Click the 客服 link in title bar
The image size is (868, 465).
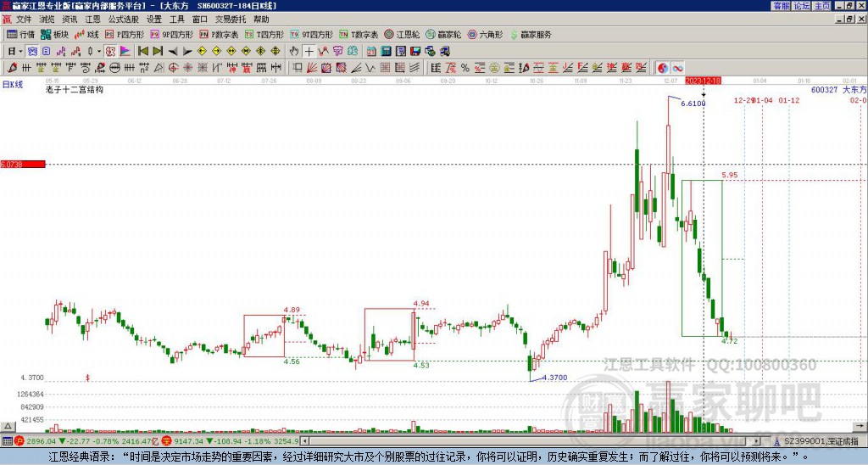pos(782,6)
